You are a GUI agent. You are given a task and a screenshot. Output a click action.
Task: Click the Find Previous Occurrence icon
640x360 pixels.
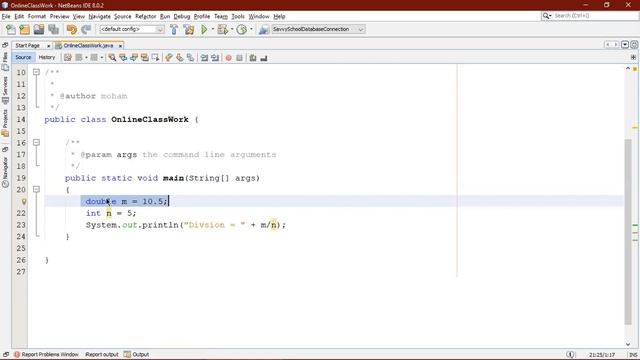(123, 58)
